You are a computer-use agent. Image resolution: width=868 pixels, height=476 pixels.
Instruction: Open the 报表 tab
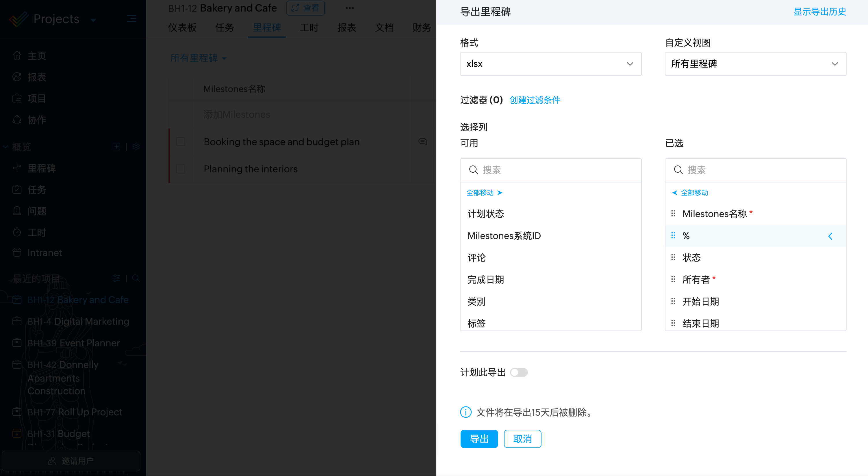tap(346, 28)
